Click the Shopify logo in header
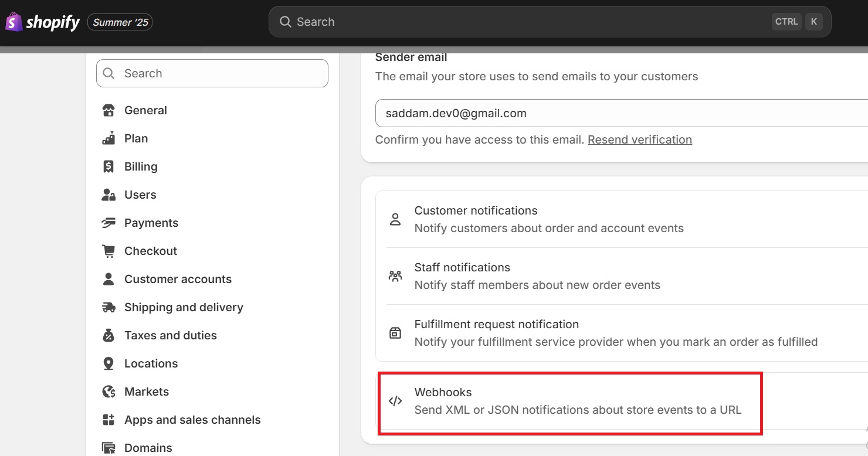868x456 pixels. coord(43,22)
